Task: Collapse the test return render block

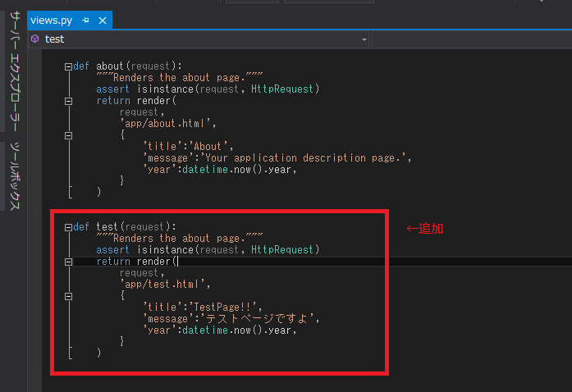Action: 68,262
